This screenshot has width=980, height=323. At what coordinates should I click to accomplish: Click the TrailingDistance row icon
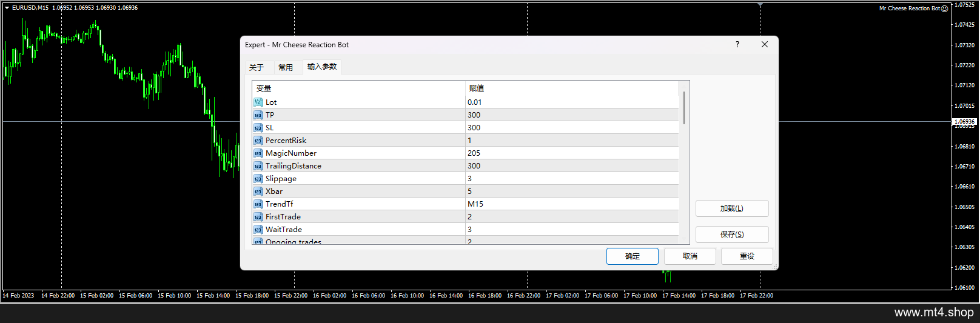click(258, 166)
